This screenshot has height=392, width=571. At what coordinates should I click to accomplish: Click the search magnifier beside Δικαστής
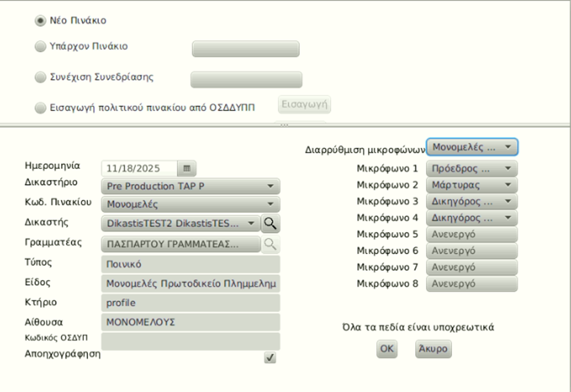(270, 224)
